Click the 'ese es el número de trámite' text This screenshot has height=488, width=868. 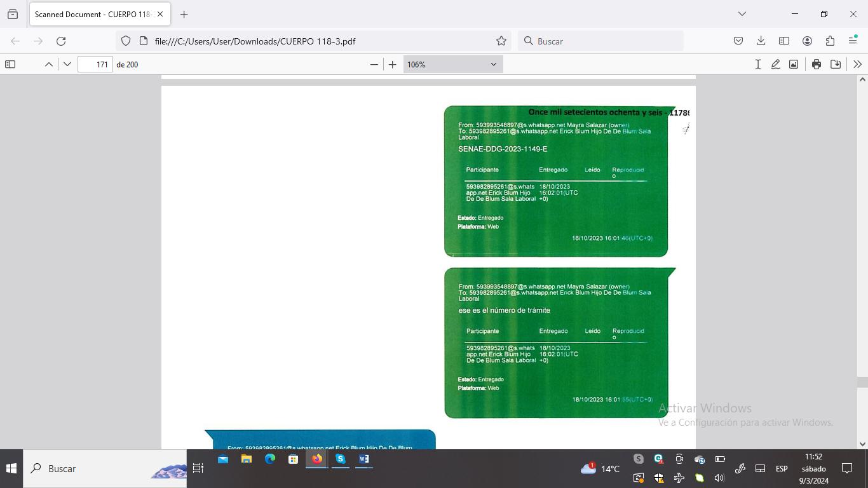click(x=505, y=310)
